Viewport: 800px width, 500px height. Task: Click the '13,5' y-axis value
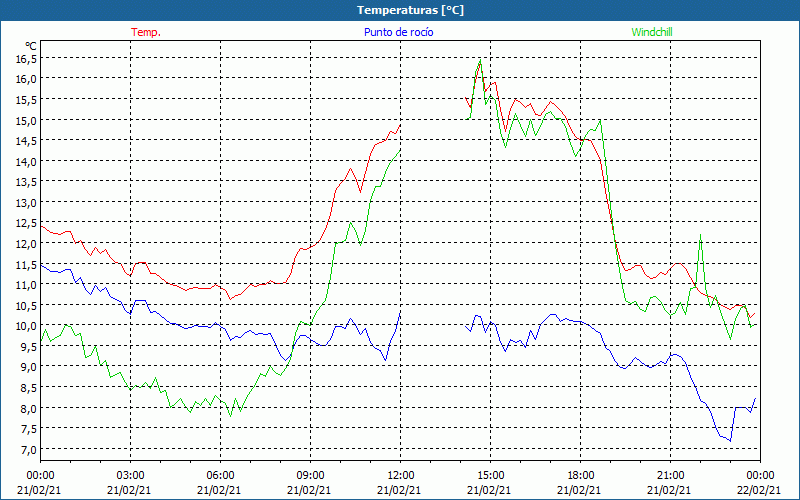pyautogui.click(x=26, y=182)
